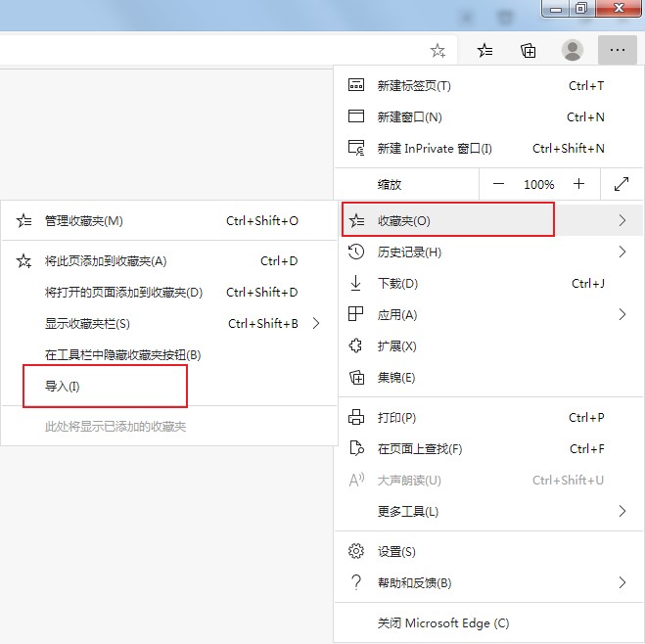Decrease zoom with the minus button
The image size is (645, 644).
click(498, 184)
